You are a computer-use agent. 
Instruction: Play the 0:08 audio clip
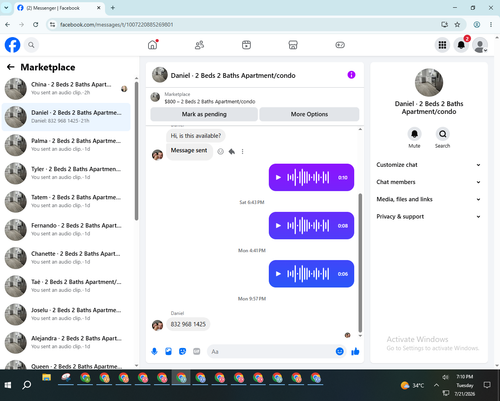[278, 226]
